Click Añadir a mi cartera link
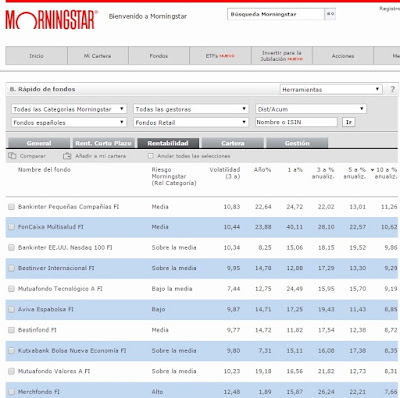 (x=101, y=156)
